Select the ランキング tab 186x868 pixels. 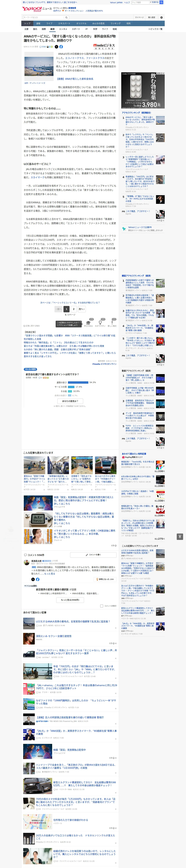(115, 24)
